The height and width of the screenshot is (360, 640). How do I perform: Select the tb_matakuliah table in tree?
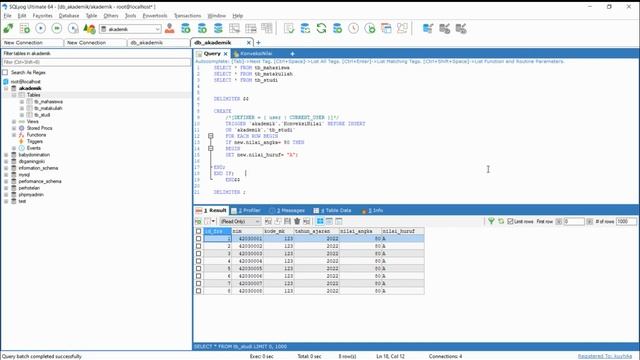point(48,108)
